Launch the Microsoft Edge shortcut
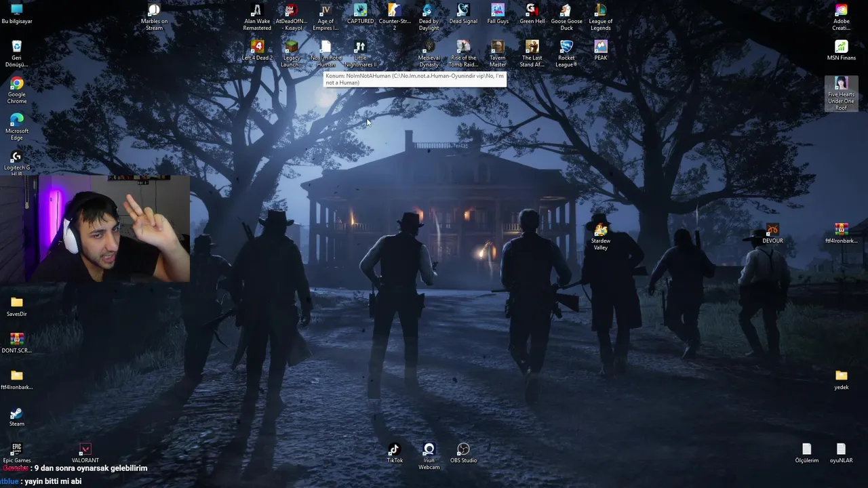 click(16, 127)
